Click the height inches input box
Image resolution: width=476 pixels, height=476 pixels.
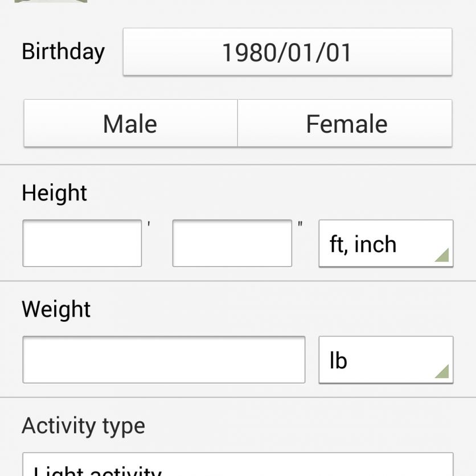232,243
